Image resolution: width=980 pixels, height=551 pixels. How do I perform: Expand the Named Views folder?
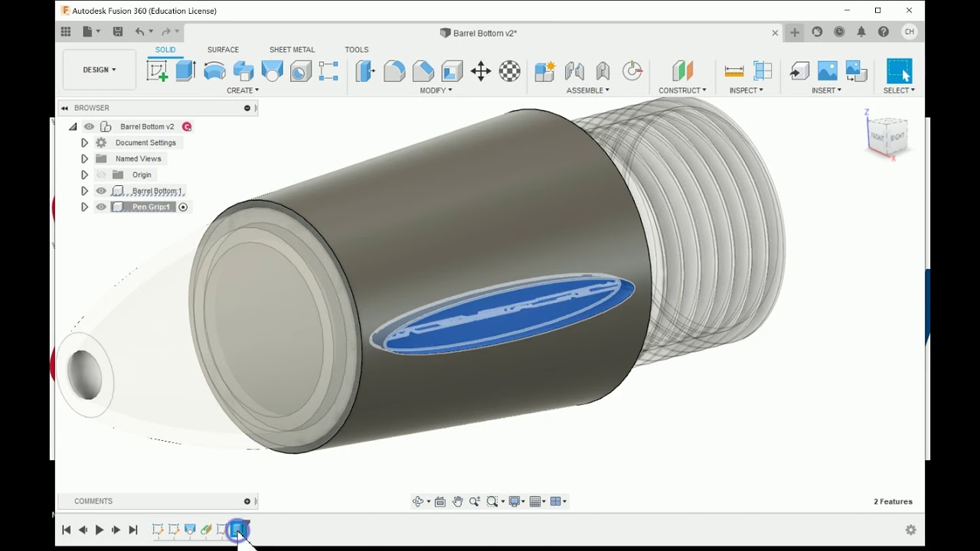pyautogui.click(x=84, y=158)
